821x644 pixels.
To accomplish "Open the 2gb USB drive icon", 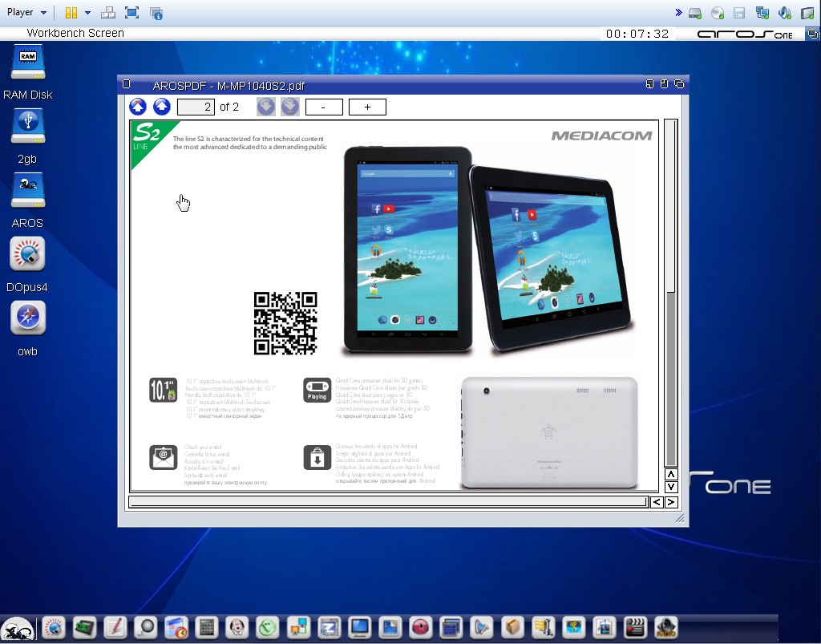I will (27, 128).
